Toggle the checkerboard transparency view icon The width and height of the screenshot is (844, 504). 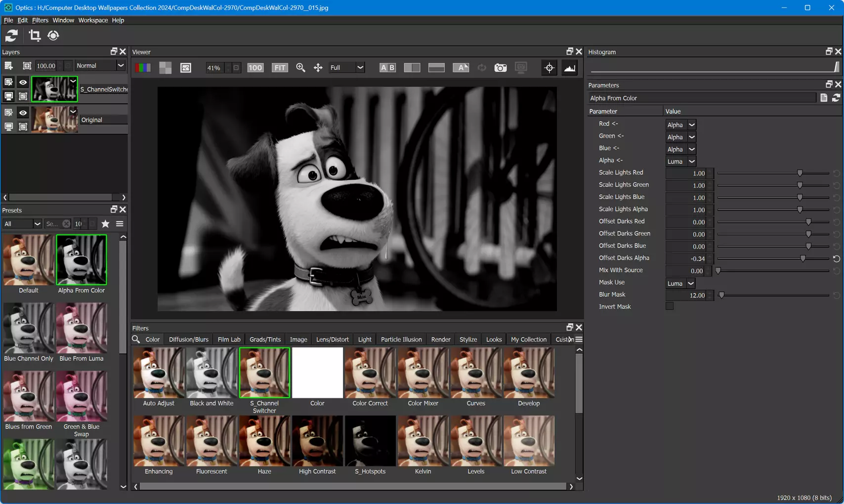click(165, 68)
